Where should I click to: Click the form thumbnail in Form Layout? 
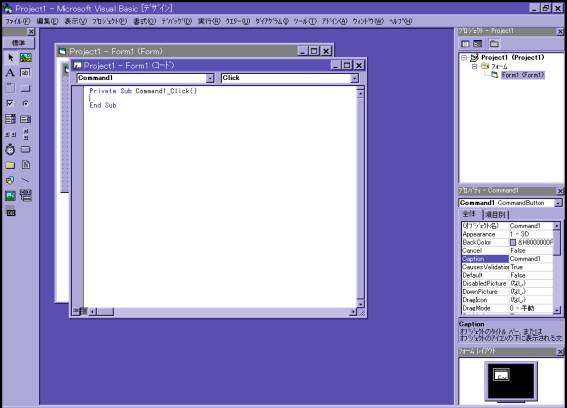coord(501,375)
